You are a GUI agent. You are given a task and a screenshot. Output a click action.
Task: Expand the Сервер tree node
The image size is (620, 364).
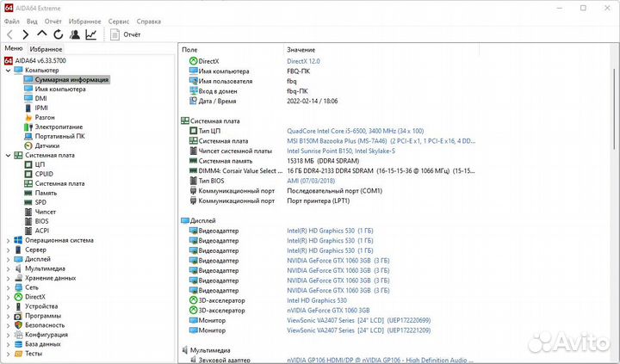click(x=8, y=250)
